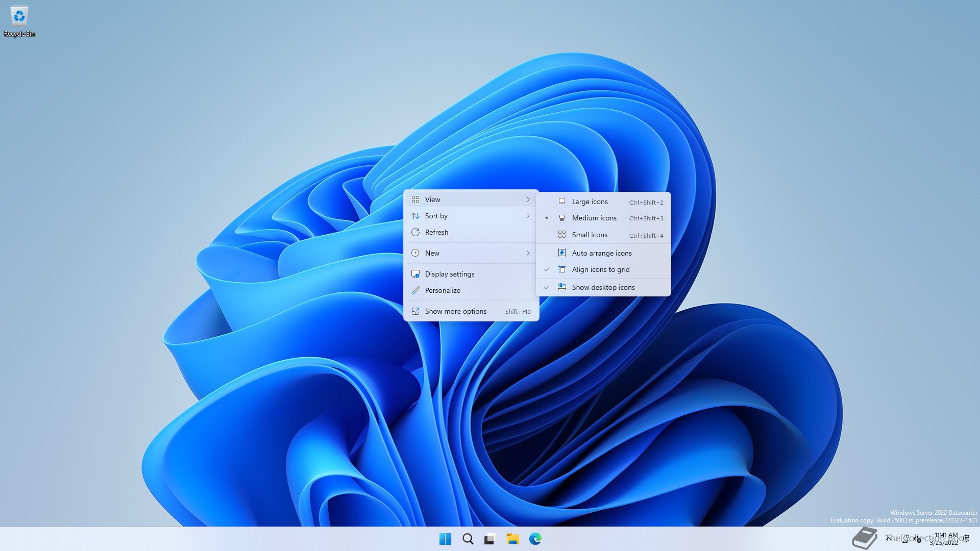The width and height of the screenshot is (980, 551).
Task: Click the Refresh circular arrow icon
Action: tap(415, 232)
